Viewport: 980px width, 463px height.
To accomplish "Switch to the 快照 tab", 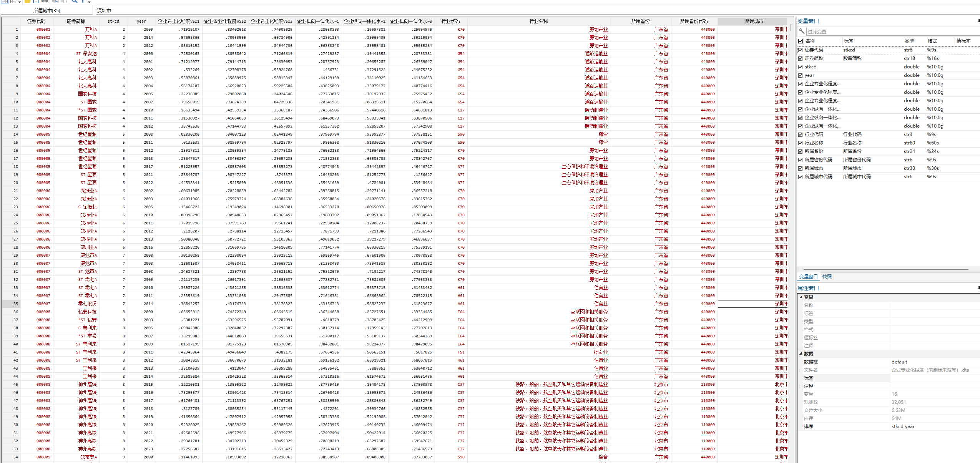I will (x=827, y=277).
